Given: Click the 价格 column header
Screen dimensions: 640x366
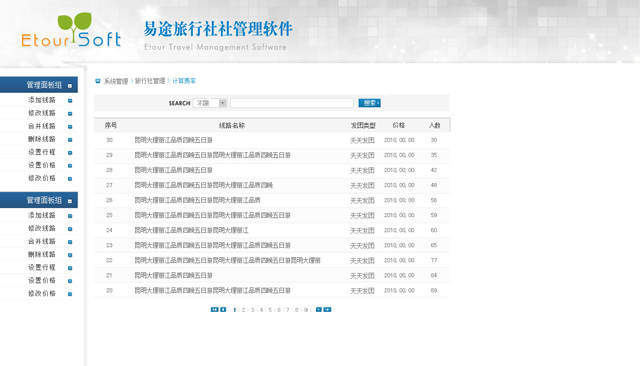Looking at the screenshot, I should coord(399,125).
